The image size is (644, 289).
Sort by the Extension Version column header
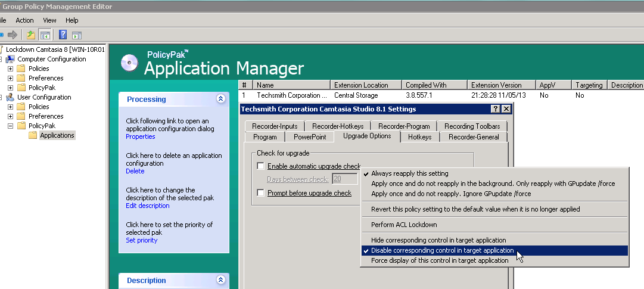click(502, 85)
